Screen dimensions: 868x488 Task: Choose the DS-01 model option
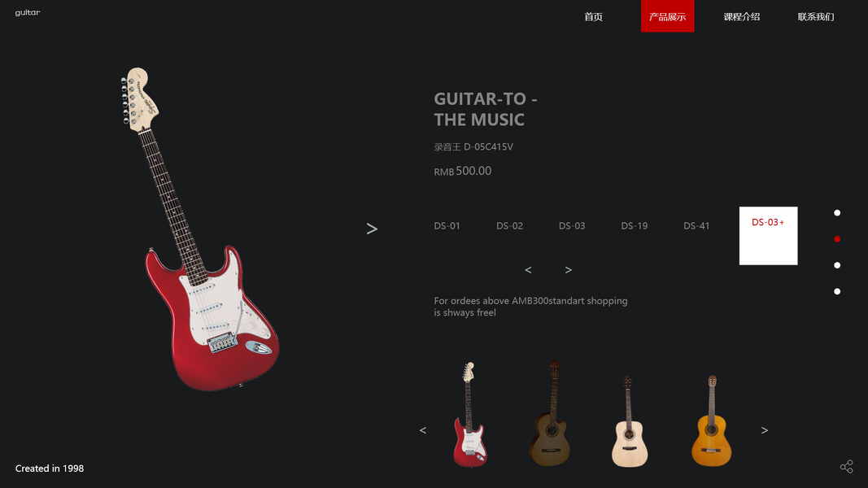pyautogui.click(x=447, y=226)
